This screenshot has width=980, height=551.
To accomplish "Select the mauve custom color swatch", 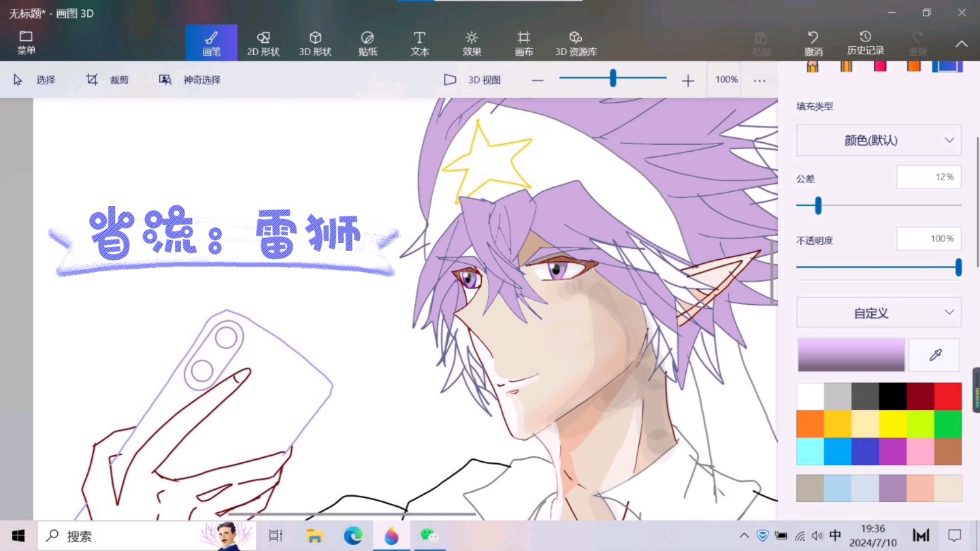I will point(893,488).
